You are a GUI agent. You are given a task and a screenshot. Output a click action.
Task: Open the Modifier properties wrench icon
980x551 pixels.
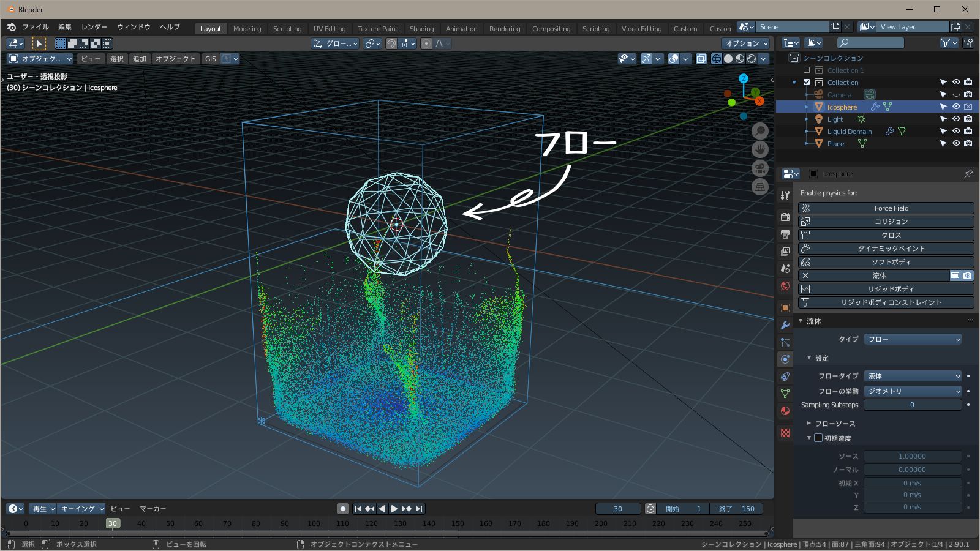(785, 325)
